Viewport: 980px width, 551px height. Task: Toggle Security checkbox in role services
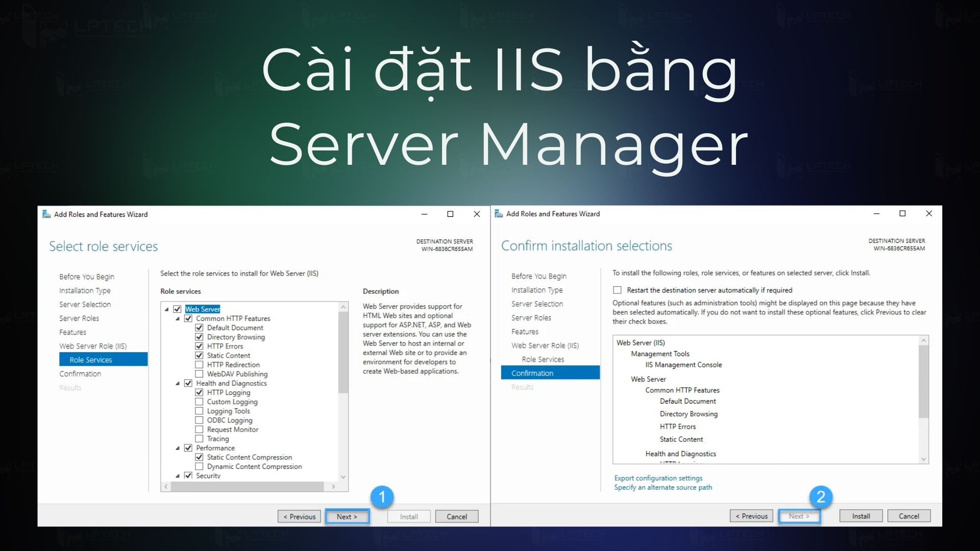point(188,475)
